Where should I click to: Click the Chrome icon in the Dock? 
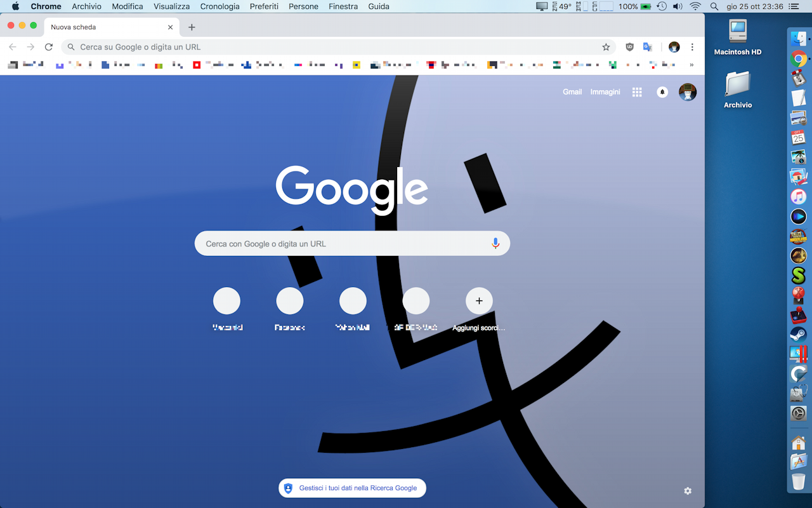798,59
